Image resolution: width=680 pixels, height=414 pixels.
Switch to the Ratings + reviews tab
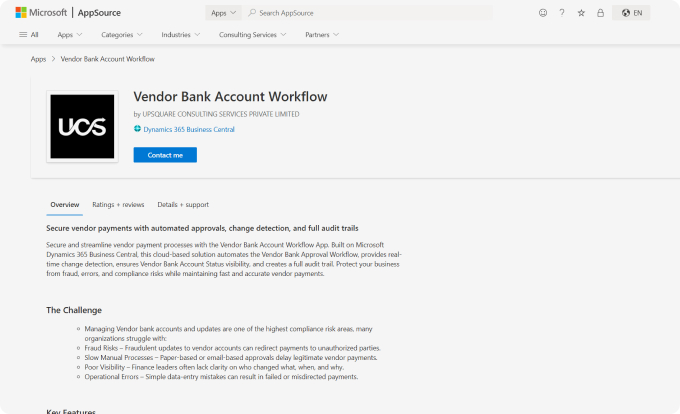tap(118, 204)
